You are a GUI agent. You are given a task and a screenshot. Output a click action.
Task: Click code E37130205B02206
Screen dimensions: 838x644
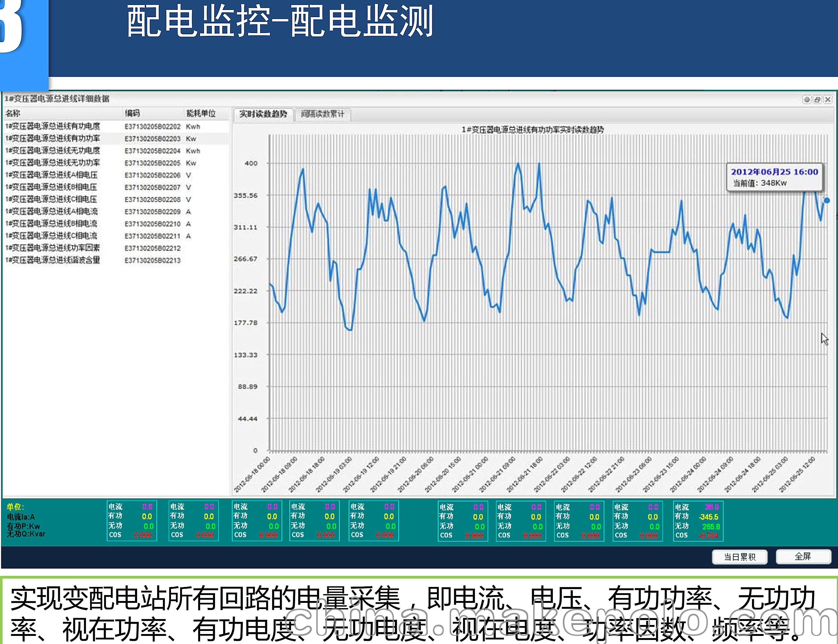click(x=152, y=175)
